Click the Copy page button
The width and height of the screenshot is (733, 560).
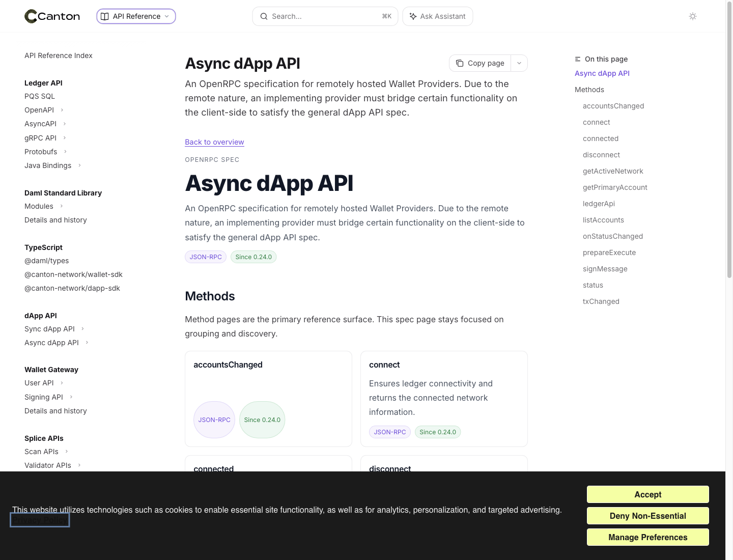[480, 63]
